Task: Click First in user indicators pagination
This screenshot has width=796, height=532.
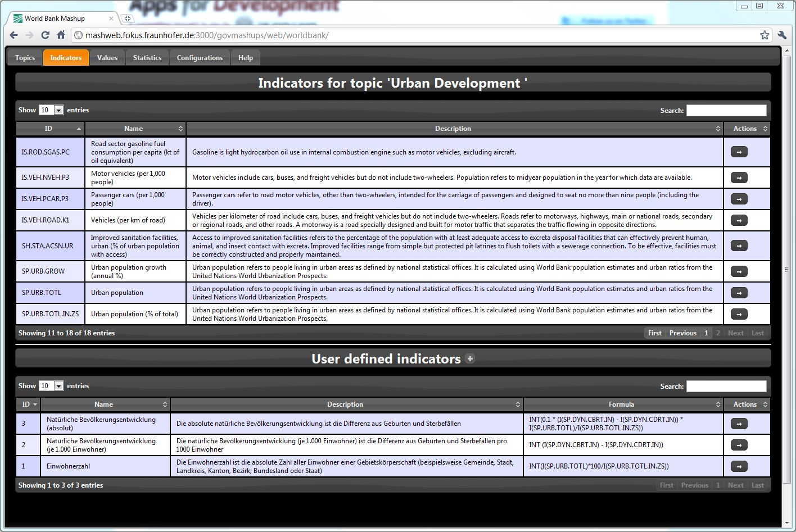Action: coord(667,485)
